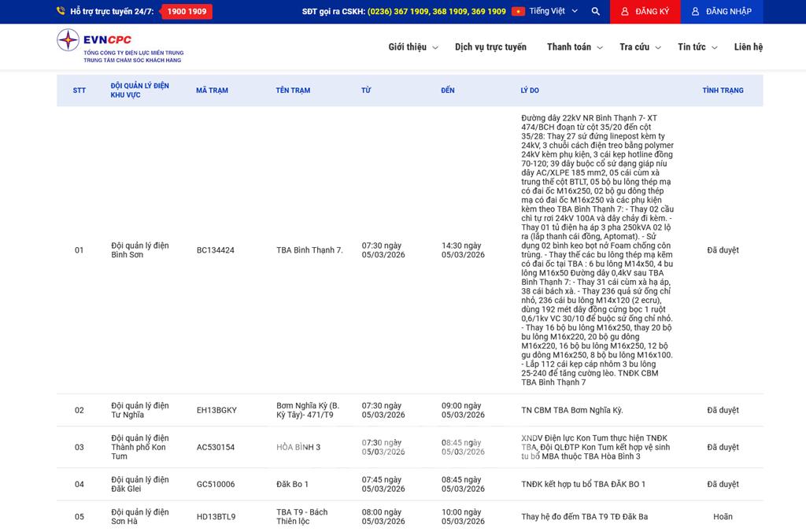
Task: Expand the Tra cứu menu
Action: tap(639, 47)
